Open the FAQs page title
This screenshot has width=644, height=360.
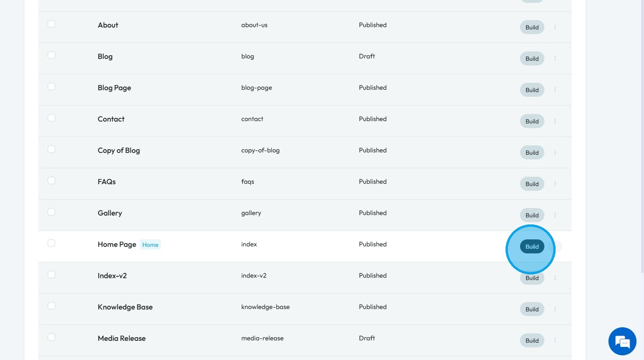[107, 181]
